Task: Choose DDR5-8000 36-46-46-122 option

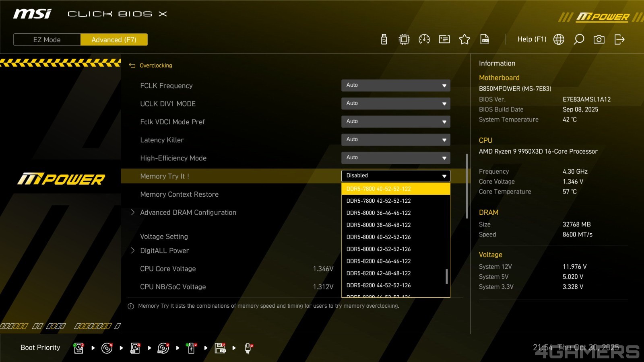Action: pyautogui.click(x=378, y=213)
